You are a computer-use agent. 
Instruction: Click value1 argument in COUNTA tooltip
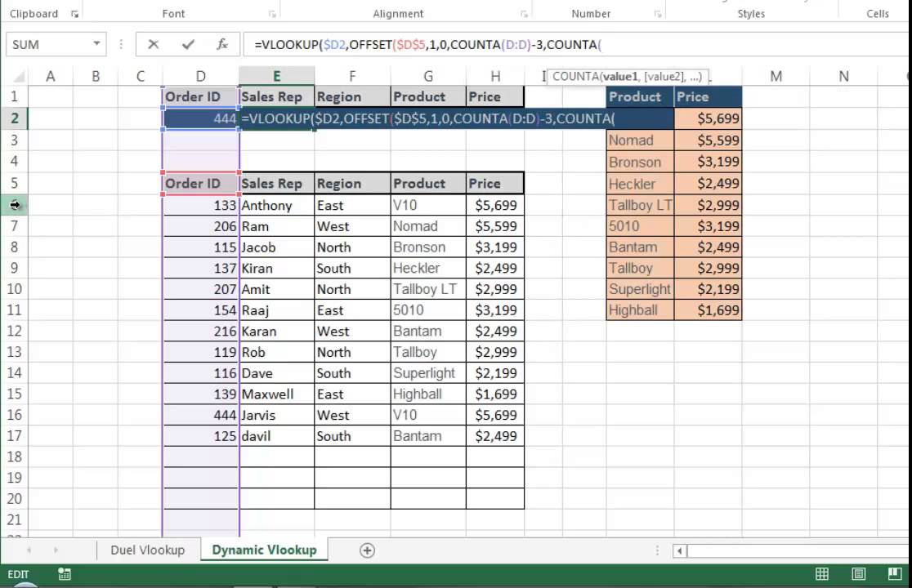click(x=620, y=76)
